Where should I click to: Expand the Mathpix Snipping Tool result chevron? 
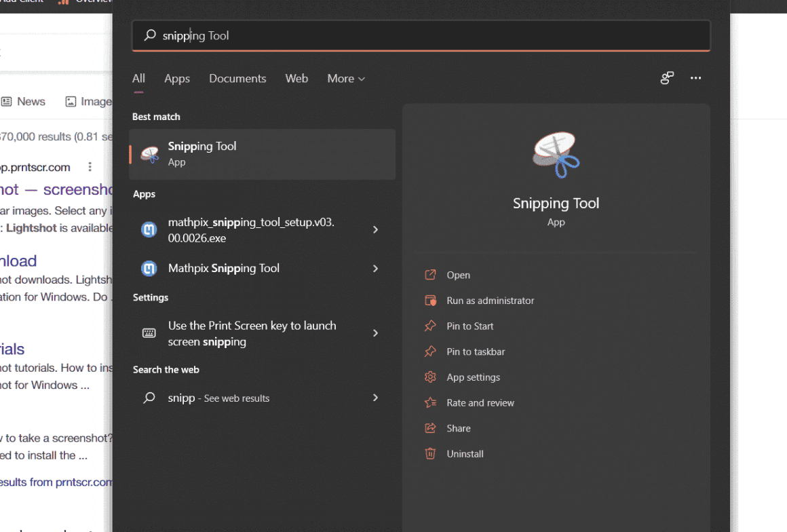(x=375, y=268)
